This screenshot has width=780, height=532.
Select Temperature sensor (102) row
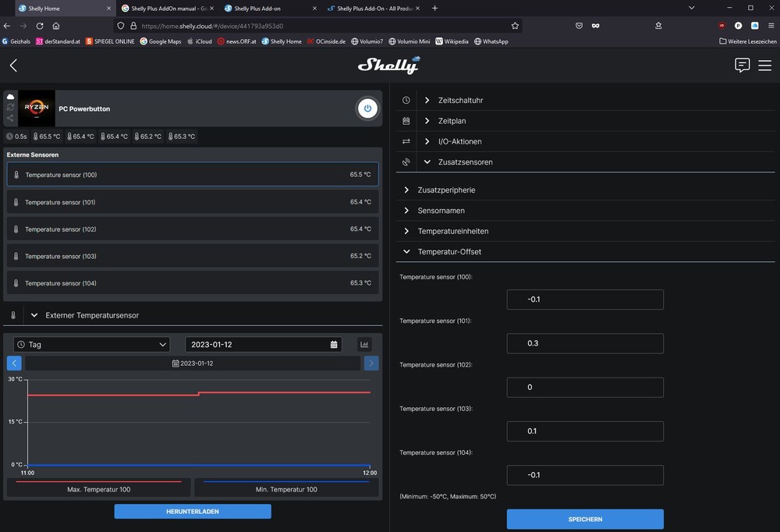[x=193, y=229]
